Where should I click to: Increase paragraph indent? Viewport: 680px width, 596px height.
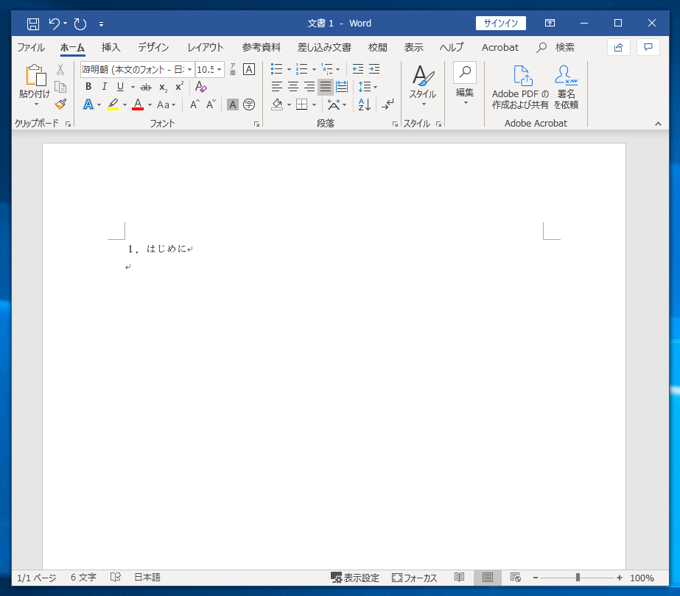[x=374, y=69]
